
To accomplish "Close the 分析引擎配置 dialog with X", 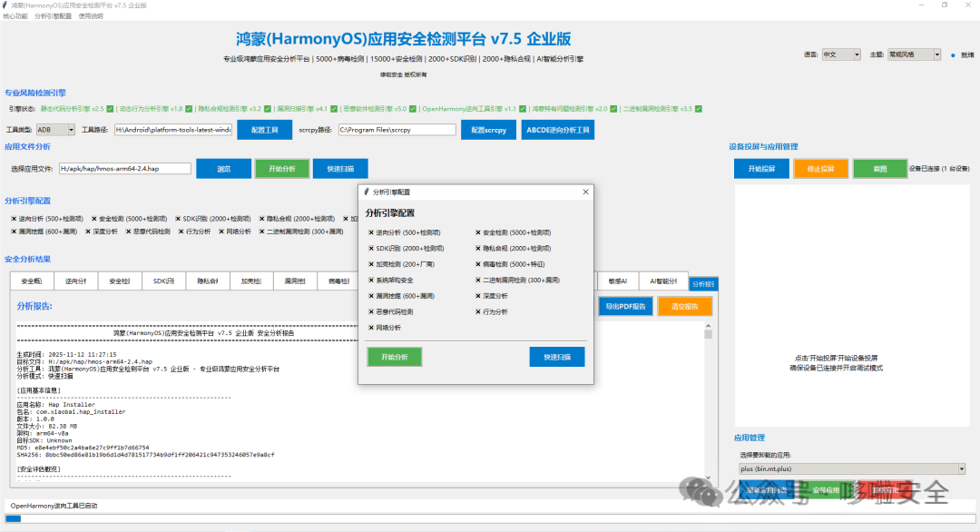I will point(585,192).
